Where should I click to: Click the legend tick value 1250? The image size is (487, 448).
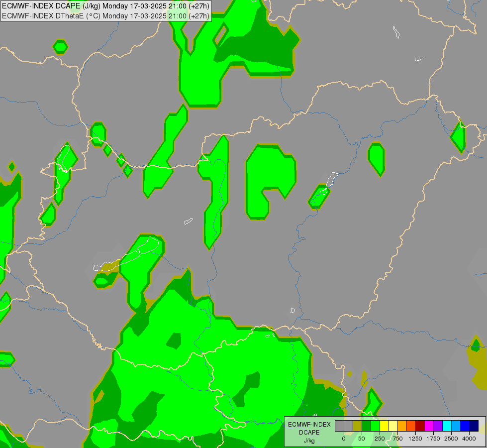pyautogui.click(x=415, y=439)
